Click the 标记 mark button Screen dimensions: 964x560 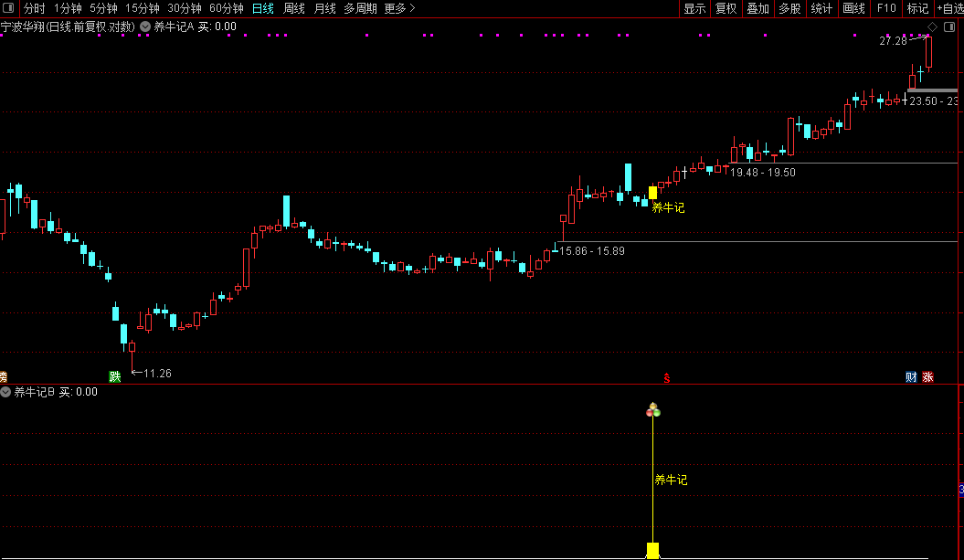[918, 8]
